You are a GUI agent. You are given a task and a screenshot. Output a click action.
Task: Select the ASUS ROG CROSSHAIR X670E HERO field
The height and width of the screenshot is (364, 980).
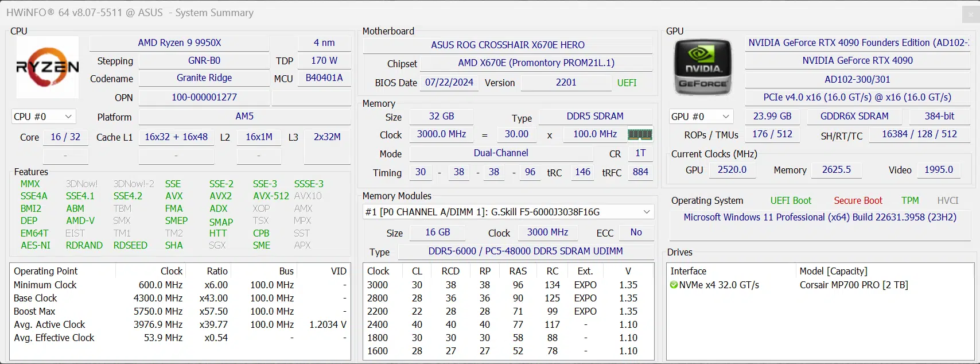coord(507,45)
